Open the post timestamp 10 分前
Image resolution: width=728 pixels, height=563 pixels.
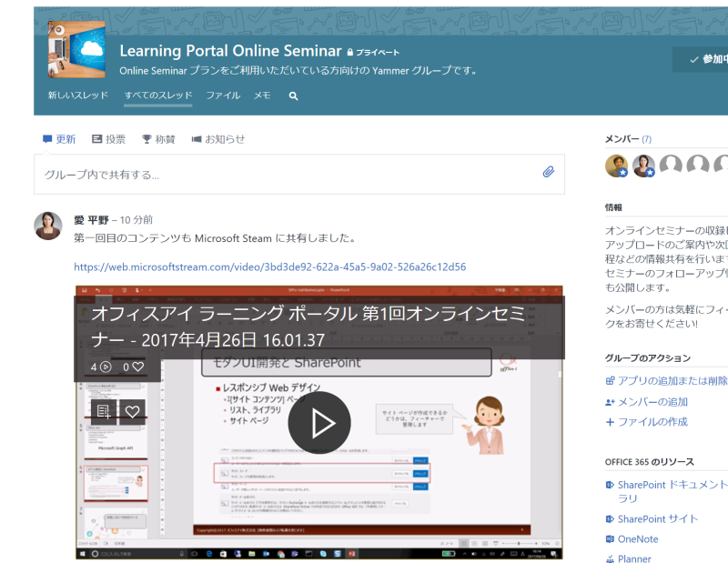coord(136,220)
